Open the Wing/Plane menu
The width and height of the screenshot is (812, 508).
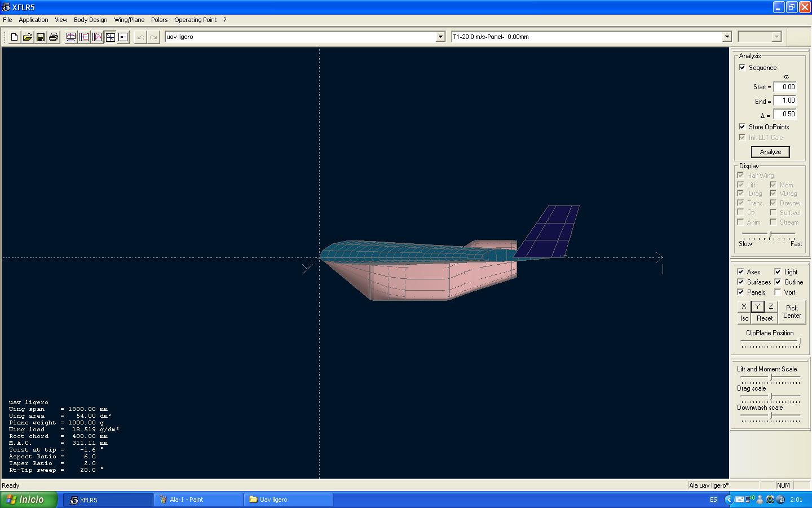click(x=129, y=20)
